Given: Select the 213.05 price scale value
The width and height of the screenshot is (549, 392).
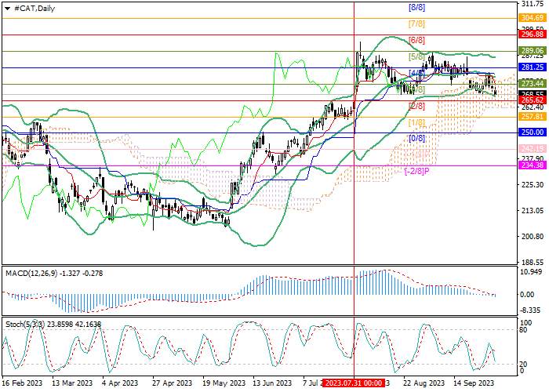Looking at the screenshot, I should click(x=533, y=211).
